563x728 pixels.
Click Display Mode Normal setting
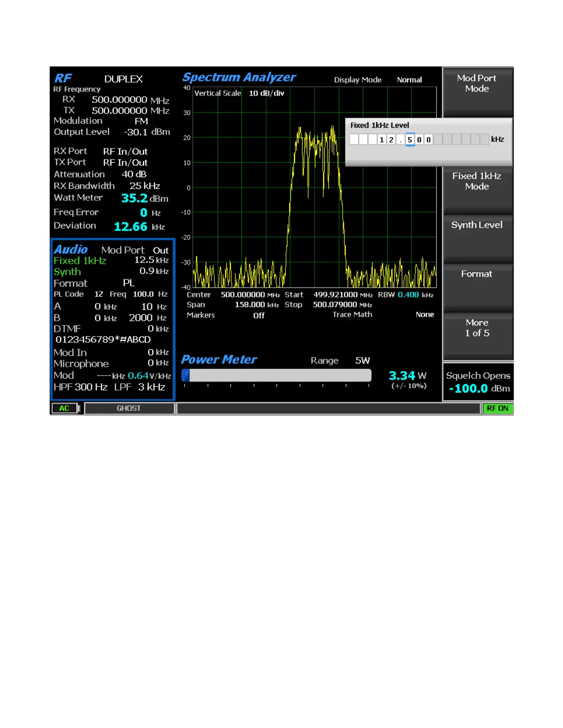click(409, 80)
